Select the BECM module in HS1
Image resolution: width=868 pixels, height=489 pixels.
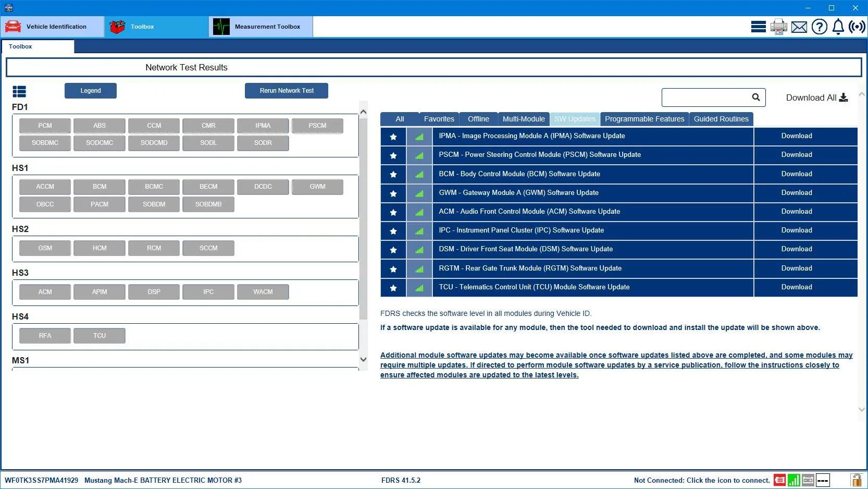[208, 187]
